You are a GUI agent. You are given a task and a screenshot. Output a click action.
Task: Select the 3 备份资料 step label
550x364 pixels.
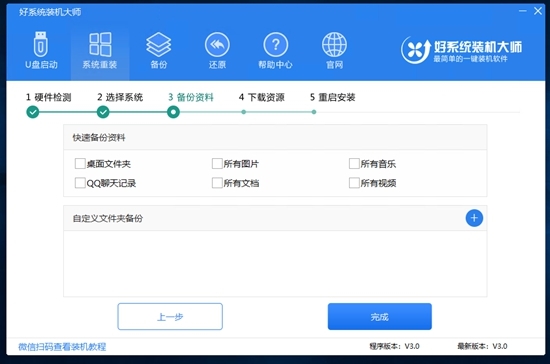click(191, 97)
